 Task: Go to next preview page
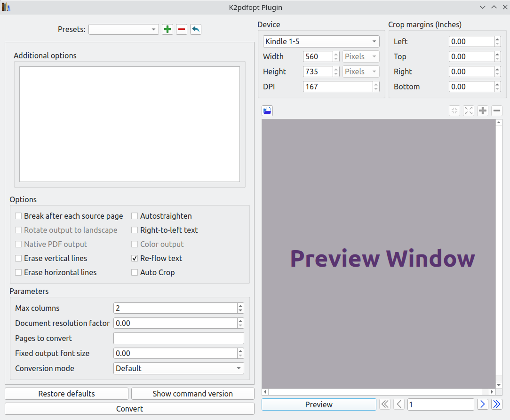[483, 404]
